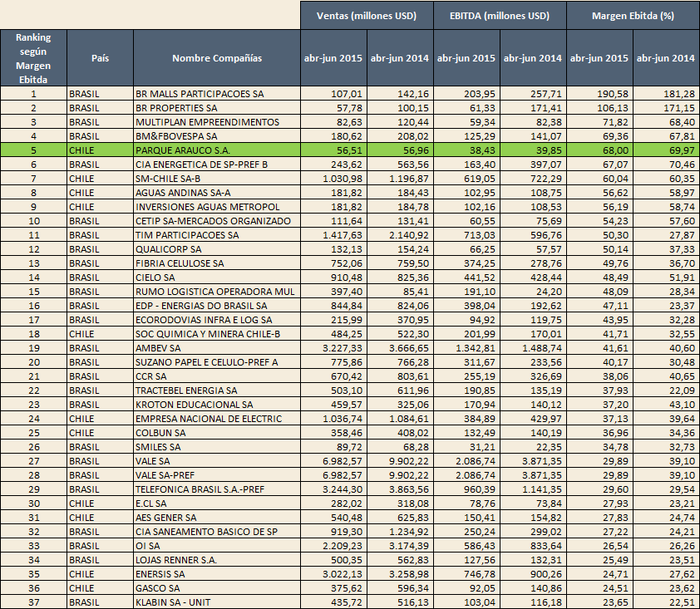This screenshot has width=700, height=609.
Task: Click the 'QUALICORP SA' company name
Action: (168, 249)
